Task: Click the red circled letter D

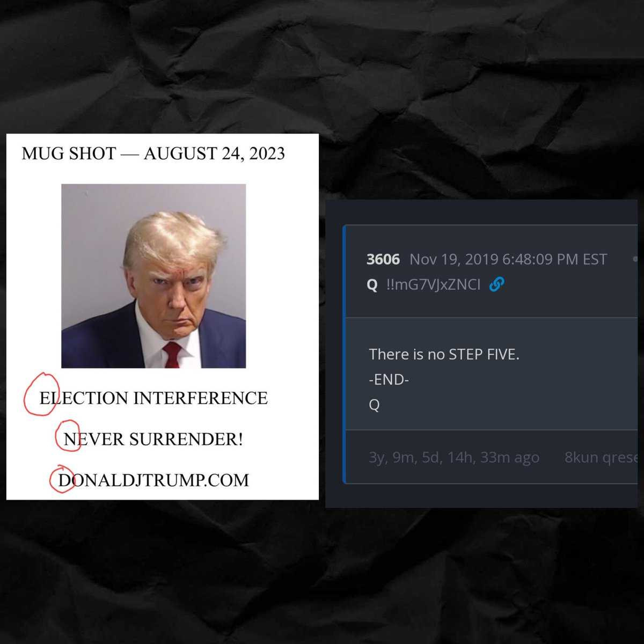Action: [62, 479]
